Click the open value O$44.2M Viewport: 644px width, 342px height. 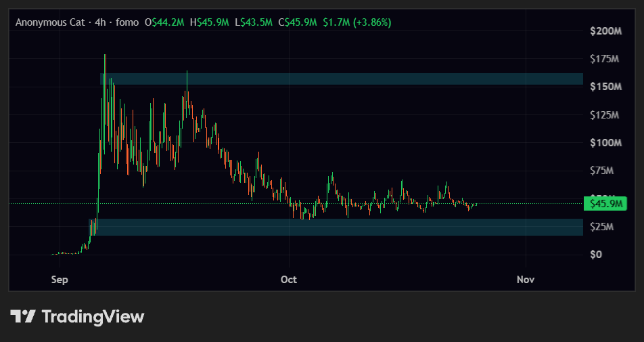[164, 22]
